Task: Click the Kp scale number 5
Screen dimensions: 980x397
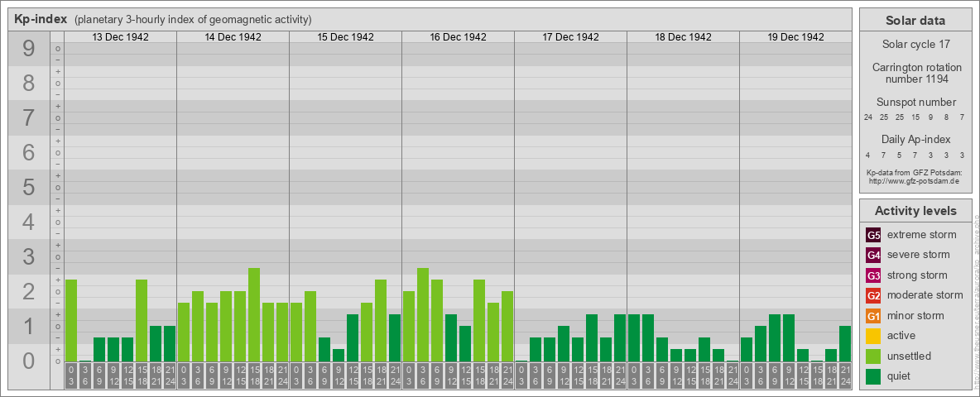Action: pos(29,187)
